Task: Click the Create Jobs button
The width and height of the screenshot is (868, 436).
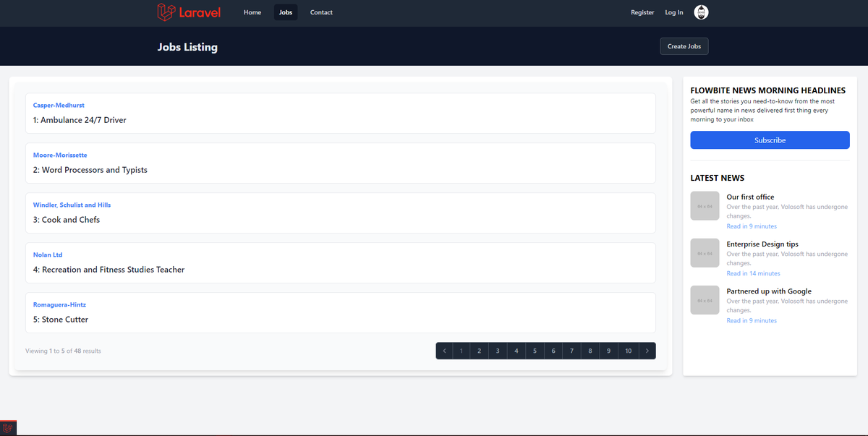Action: coord(684,46)
